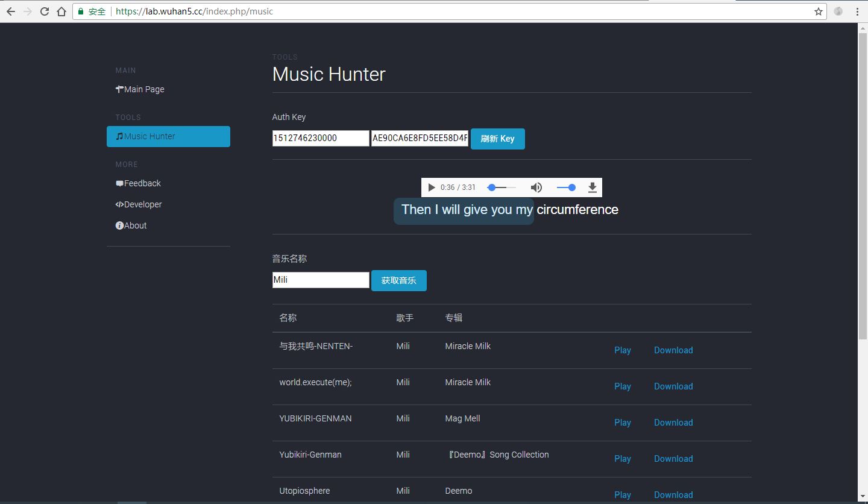Bookmark page with the star icon
This screenshot has width=868, height=504.
click(818, 11)
